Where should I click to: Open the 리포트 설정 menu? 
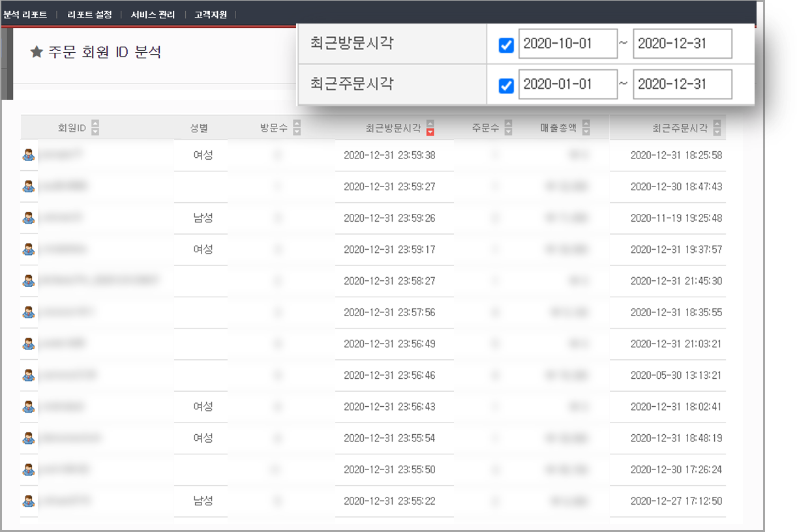coord(89,14)
